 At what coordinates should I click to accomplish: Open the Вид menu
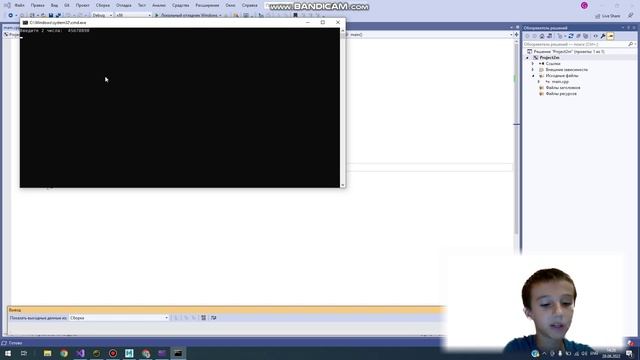[54, 5]
